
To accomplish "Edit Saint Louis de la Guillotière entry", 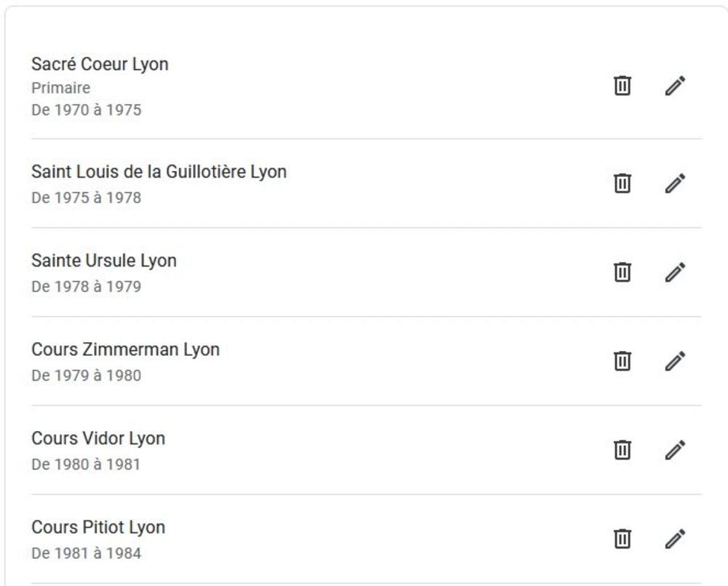I will 675,183.
